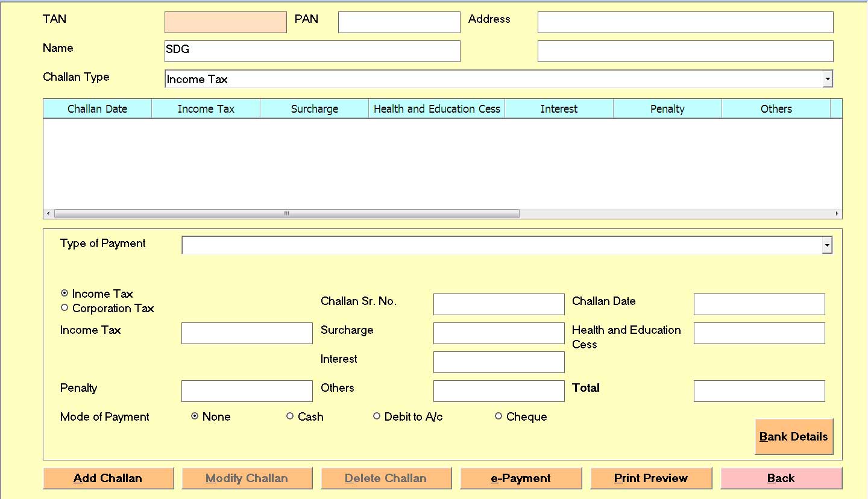Click the Challan Sr. No. field
The image size is (868, 499).
click(x=498, y=304)
